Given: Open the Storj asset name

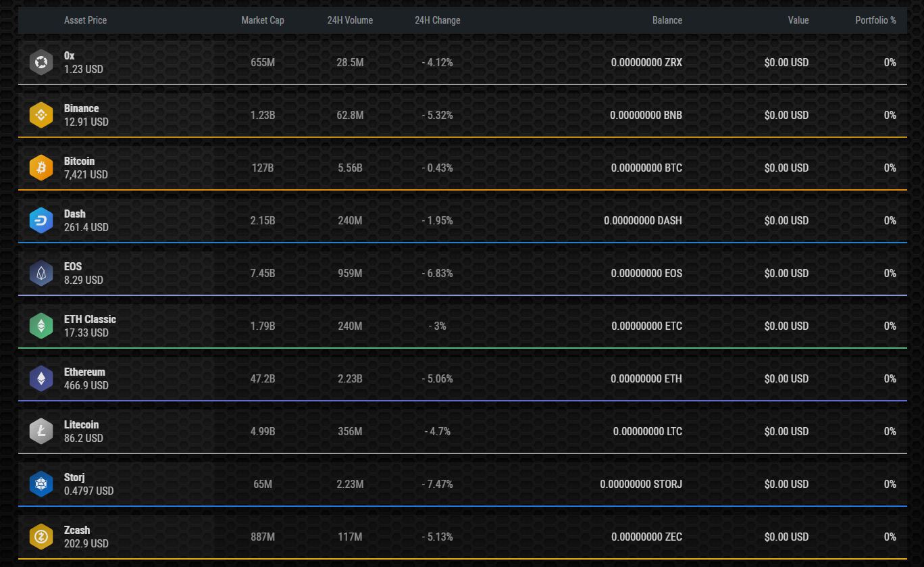Looking at the screenshot, I should click(74, 477).
